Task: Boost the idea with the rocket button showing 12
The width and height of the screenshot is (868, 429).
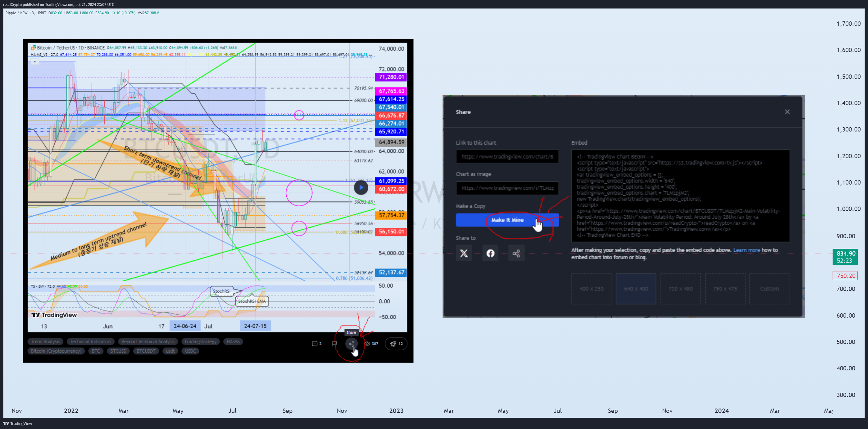Action: point(396,343)
